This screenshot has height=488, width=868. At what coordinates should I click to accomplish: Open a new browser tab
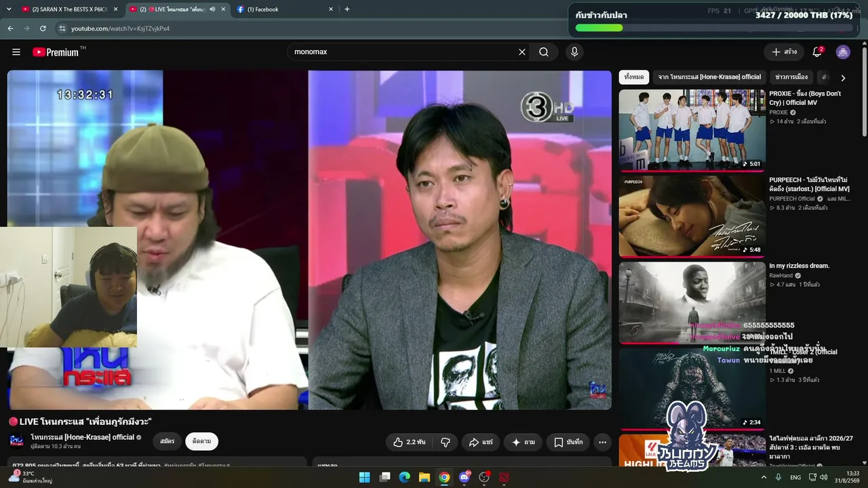(347, 9)
